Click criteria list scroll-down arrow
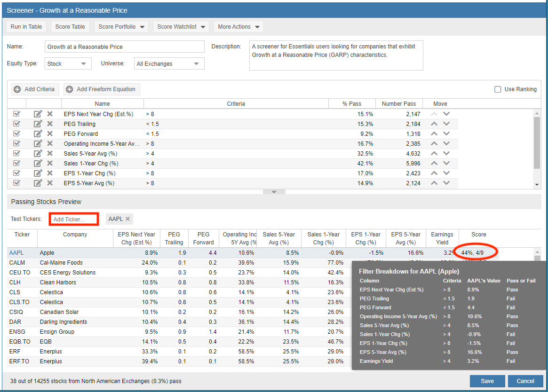 pos(537,185)
